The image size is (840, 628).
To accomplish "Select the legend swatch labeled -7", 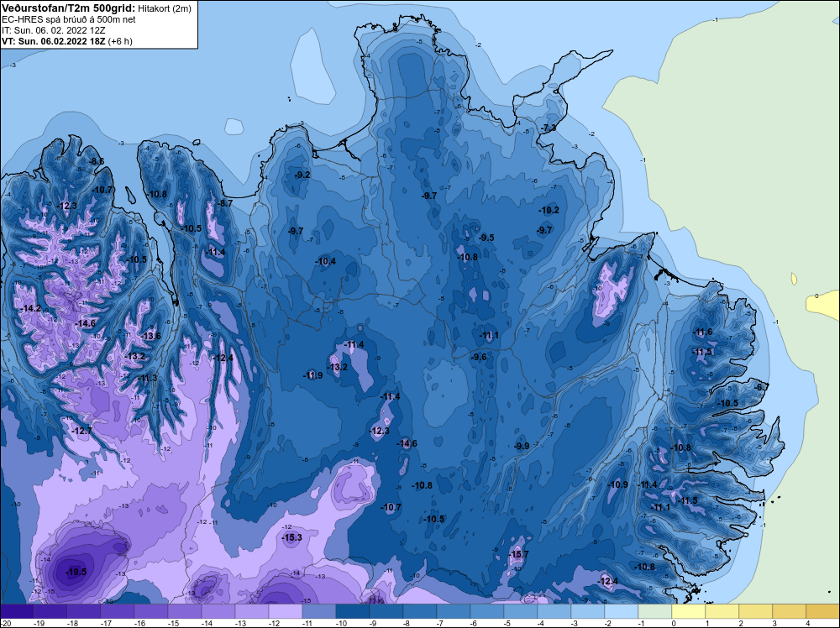I will [454, 611].
